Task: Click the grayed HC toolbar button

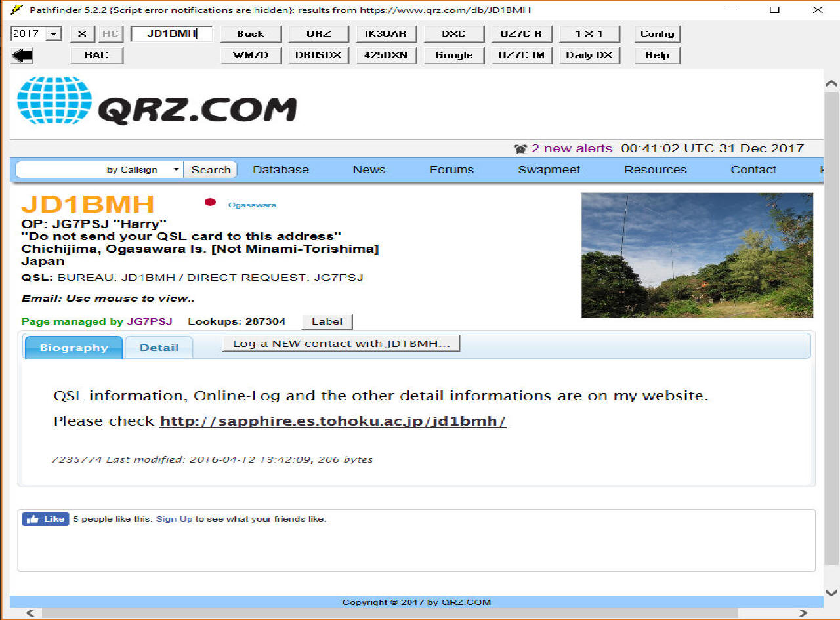Action: (x=110, y=34)
